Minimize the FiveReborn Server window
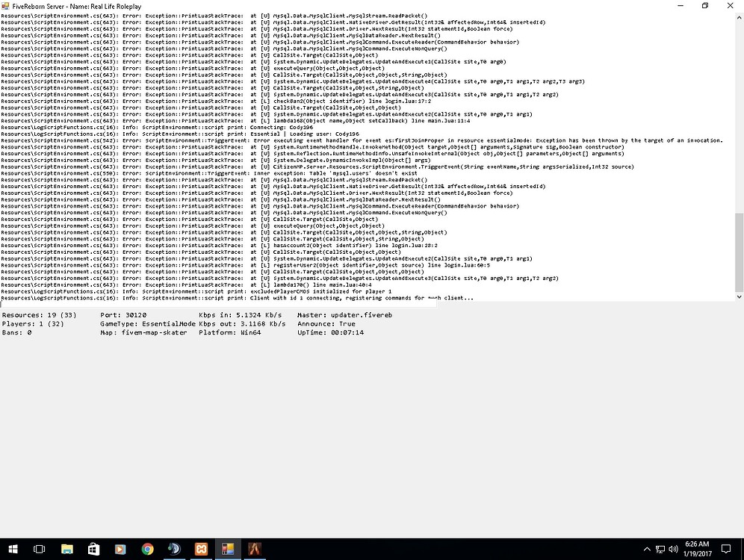 coord(681,6)
